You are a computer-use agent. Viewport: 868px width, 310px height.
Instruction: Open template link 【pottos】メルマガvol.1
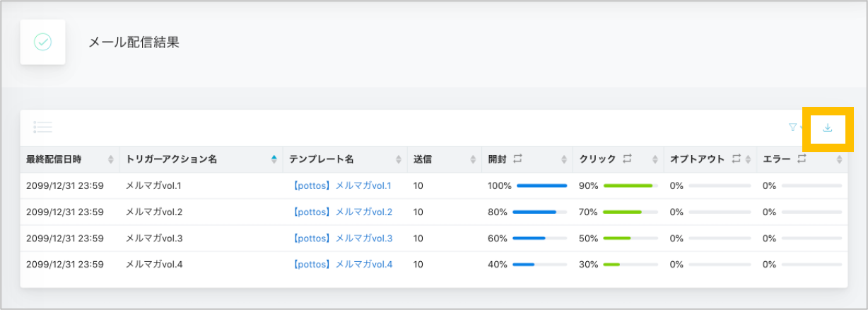[341, 185]
